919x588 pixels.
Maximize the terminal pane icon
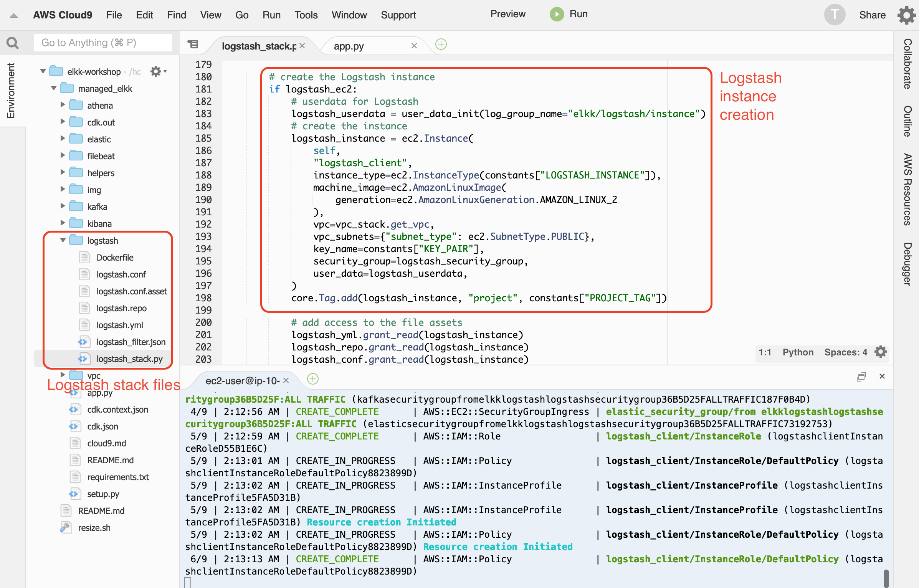pyautogui.click(x=861, y=377)
